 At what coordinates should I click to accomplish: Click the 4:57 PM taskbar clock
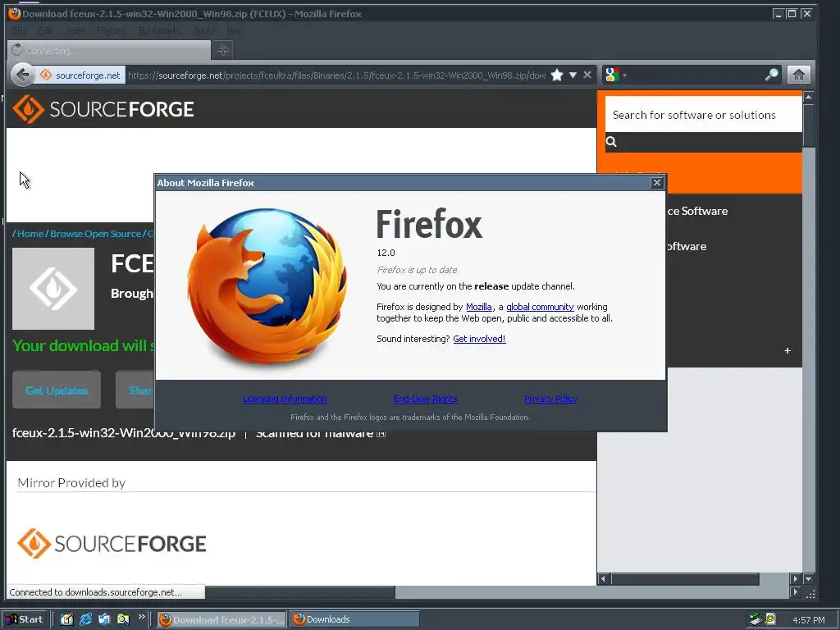coord(808,620)
